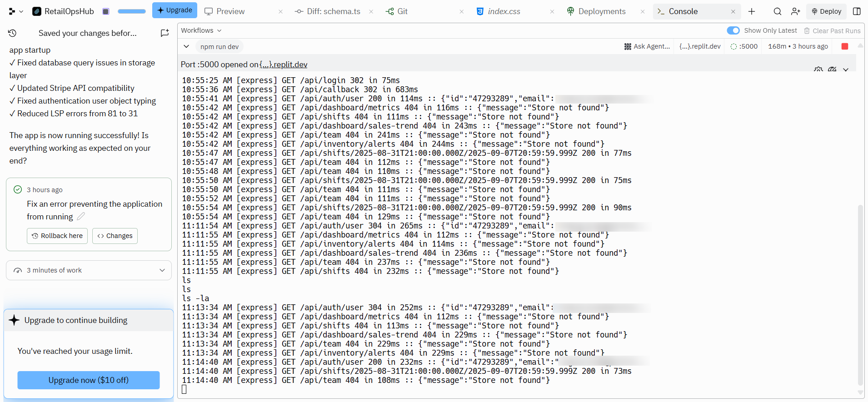Click Upgrade now ($10 off) button
Image resolution: width=868 pixels, height=402 pixels.
89,380
